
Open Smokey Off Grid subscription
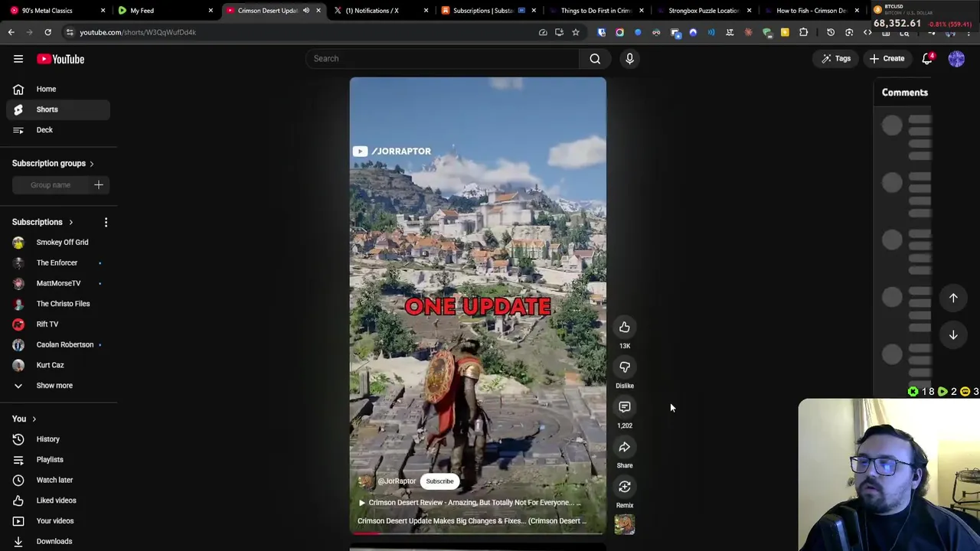(58, 243)
